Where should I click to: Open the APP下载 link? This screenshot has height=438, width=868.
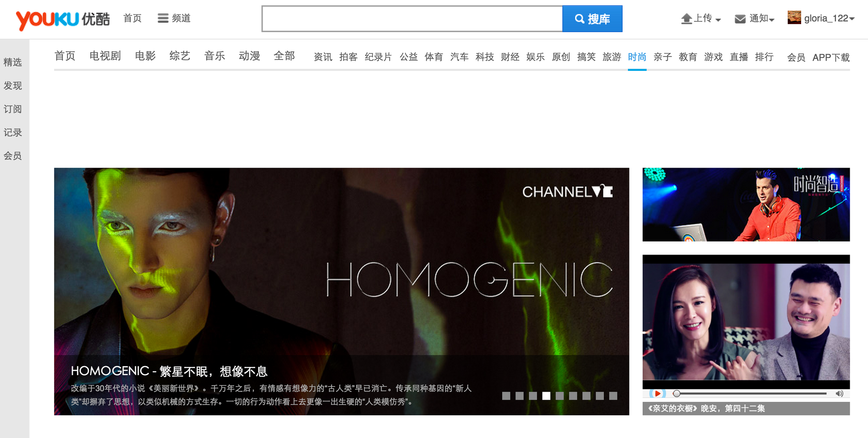click(x=831, y=57)
